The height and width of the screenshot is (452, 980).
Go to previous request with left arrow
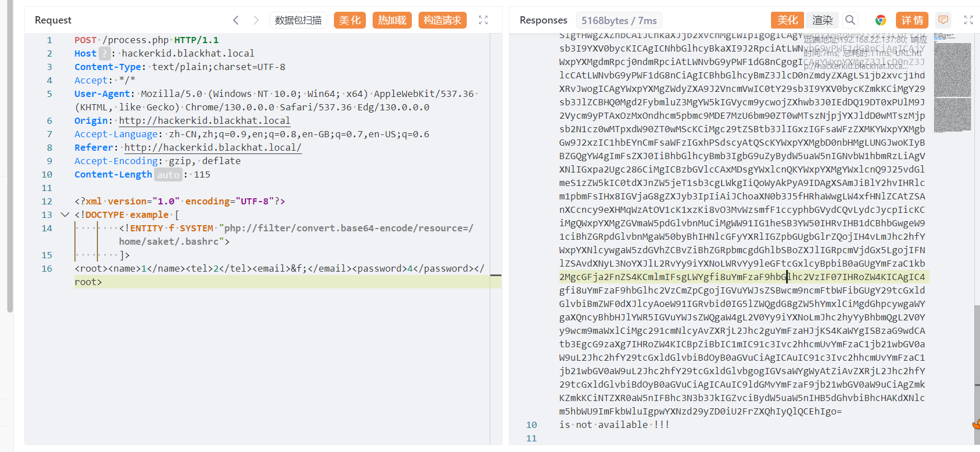[x=236, y=20]
